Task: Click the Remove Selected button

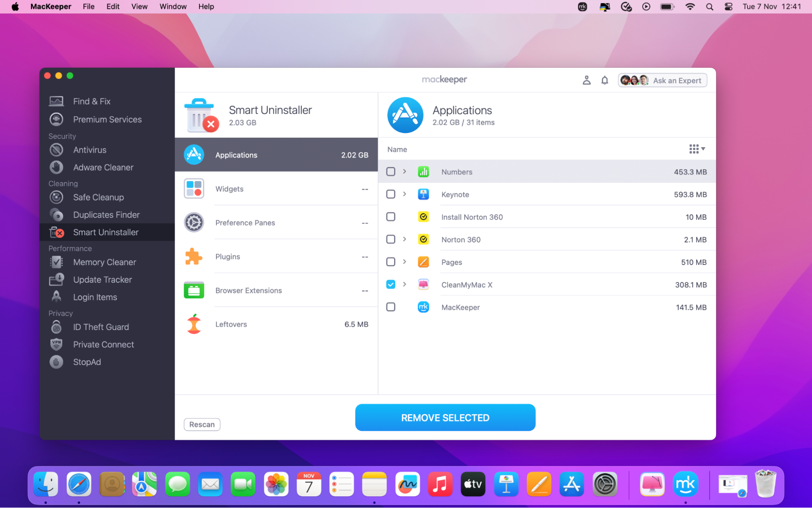Action: pos(445,417)
